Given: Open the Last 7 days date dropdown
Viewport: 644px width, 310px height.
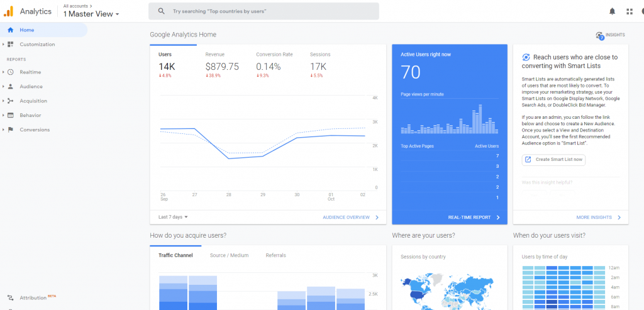Looking at the screenshot, I should [x=173, y=217].
